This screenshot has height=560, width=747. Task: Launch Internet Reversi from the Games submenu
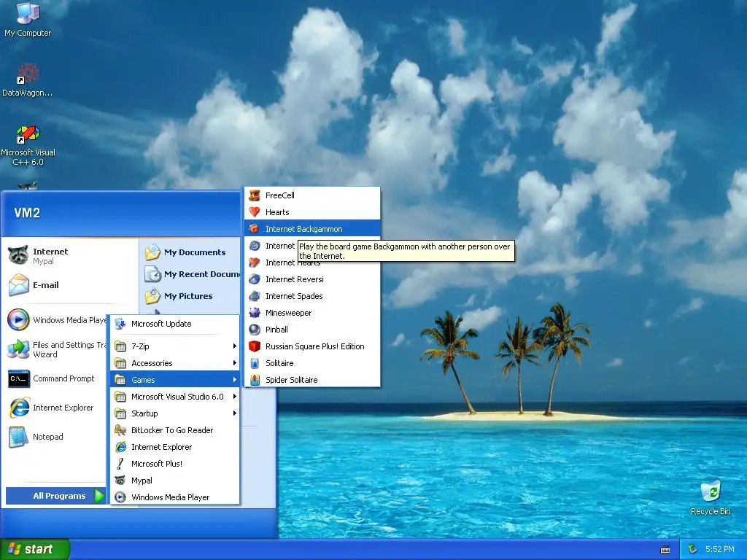[312, 279]
